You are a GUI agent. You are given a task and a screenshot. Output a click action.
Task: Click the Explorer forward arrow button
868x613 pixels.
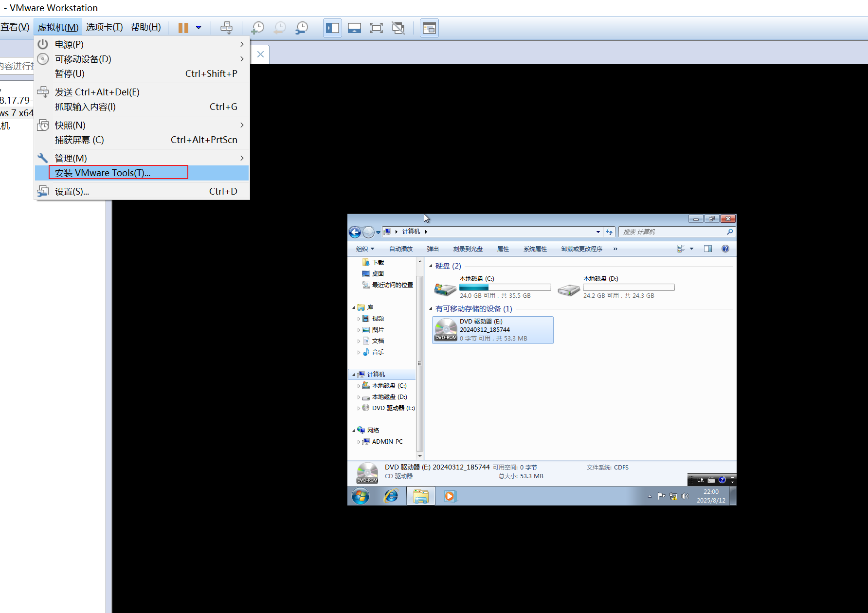tap(368, 232)
